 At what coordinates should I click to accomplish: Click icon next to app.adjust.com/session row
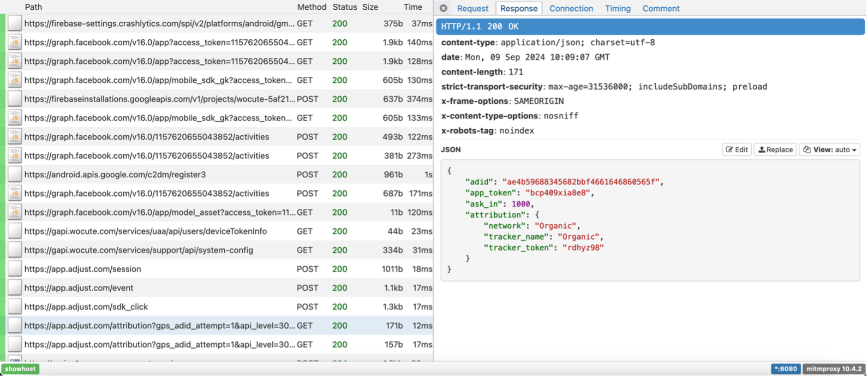click(x=15, y=269)
